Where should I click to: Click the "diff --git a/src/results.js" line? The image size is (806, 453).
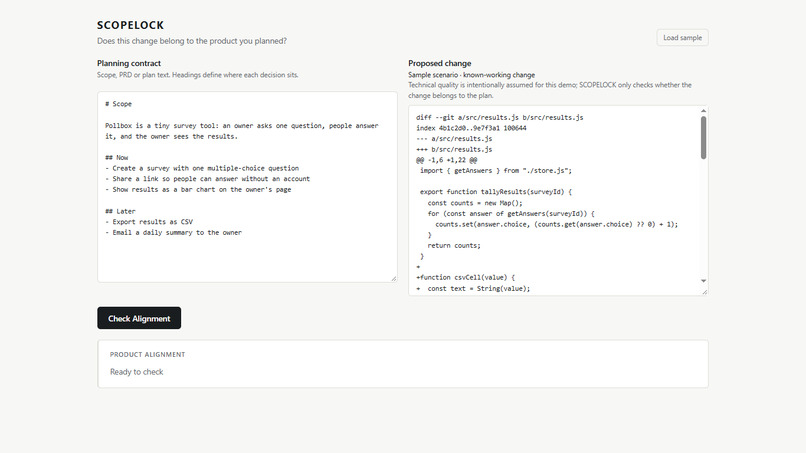pos(500,117)
